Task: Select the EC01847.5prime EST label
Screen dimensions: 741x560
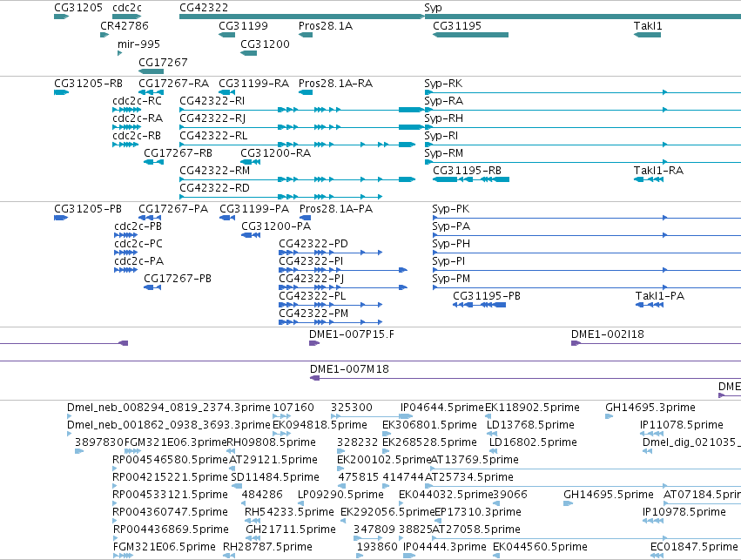Action: click(x=694, y=548)
